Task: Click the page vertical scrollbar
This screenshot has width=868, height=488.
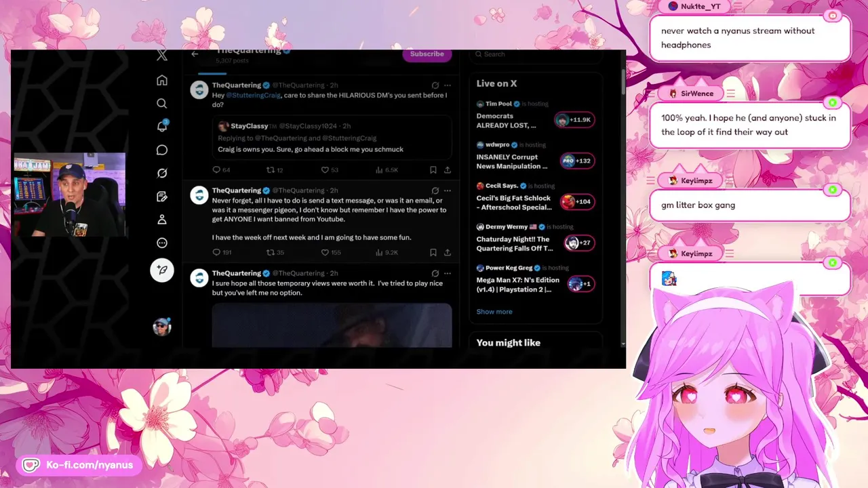Action: point(623,81)
